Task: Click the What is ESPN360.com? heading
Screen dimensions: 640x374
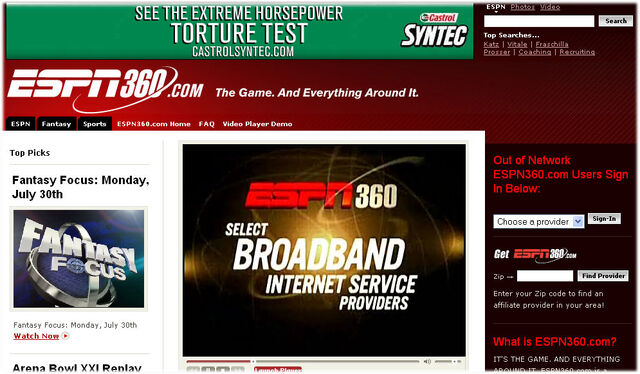Action: tap(555, 342)
